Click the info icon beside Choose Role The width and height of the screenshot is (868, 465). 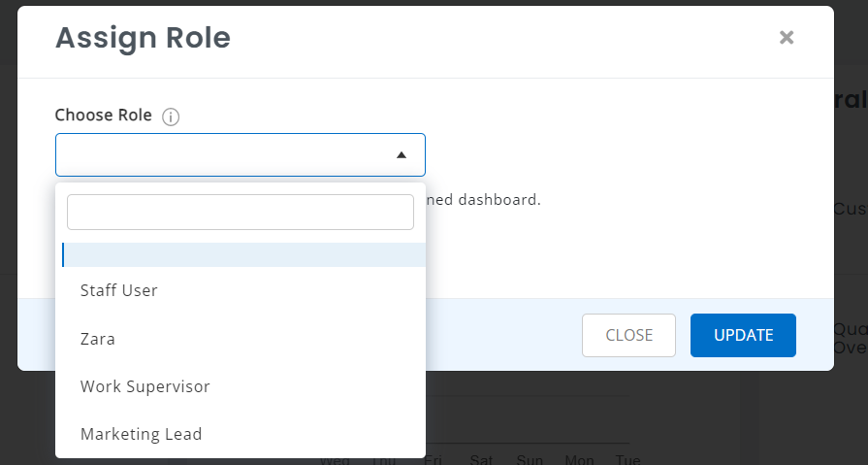coord(171,116)
